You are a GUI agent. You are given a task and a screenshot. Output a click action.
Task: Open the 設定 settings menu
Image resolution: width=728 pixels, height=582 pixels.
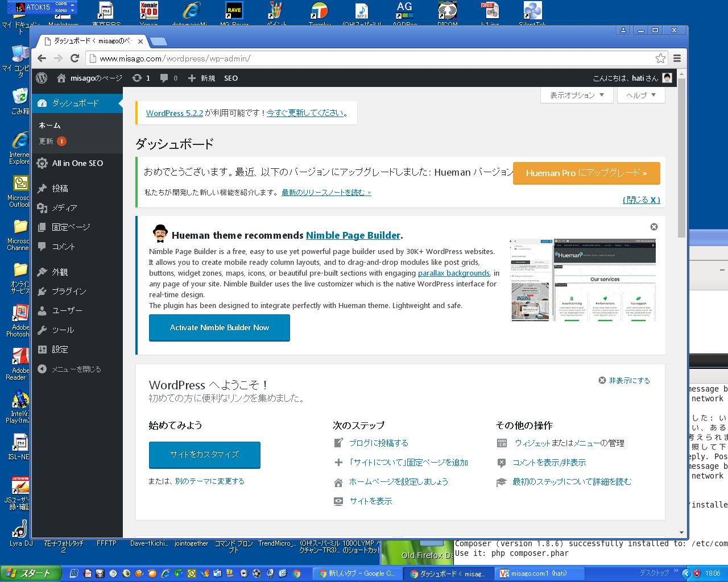coord(77,349)
